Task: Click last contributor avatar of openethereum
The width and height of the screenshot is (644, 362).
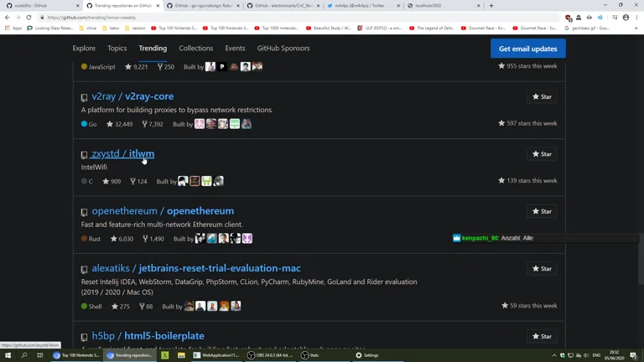Action: [247, 239]
